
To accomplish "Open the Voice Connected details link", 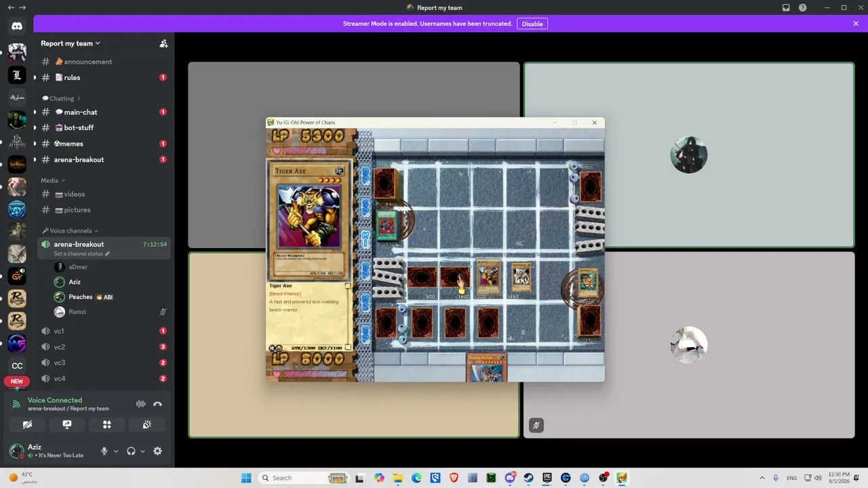I will 55,401.
